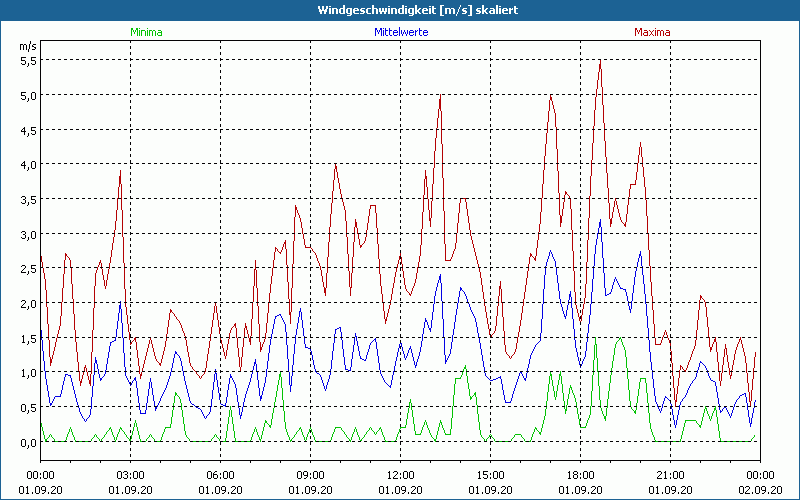Viewport: 800px width, 500px height.
Task: Click the '1,0' y-axis value
Action: [28, 373]
